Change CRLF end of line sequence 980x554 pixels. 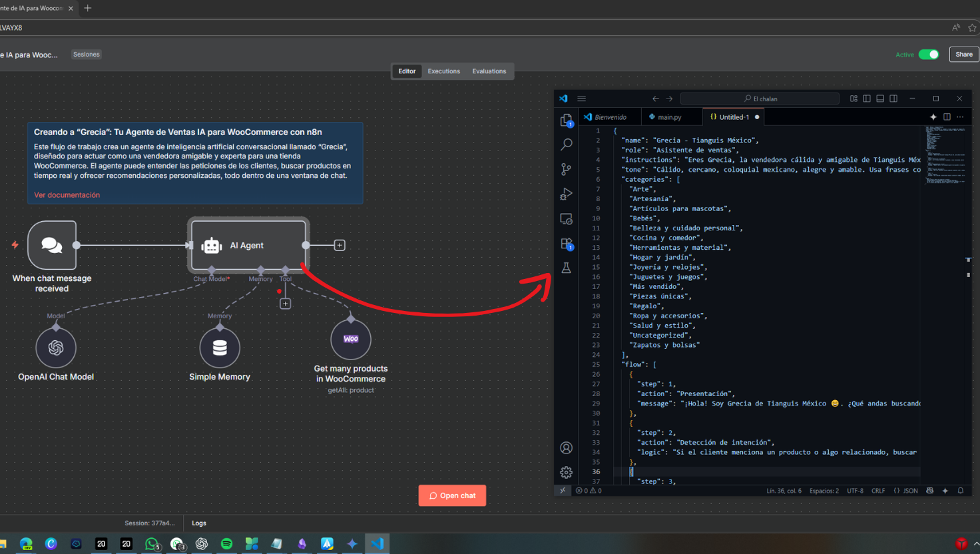coord(878,491)
